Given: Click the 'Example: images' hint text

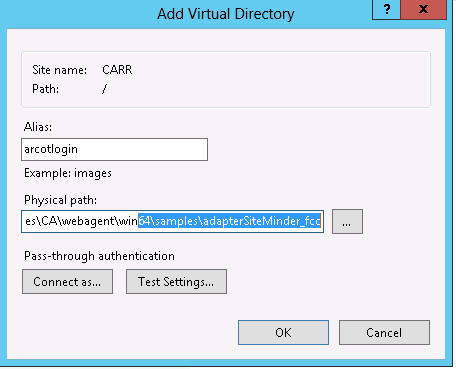Looking at the screenshot, I should pyautogui.click(x=68, y=173).
